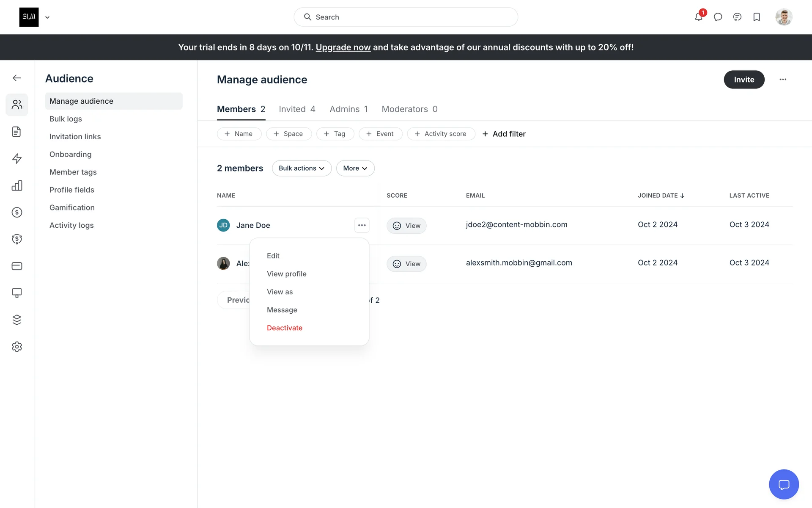Choose View profile in context menu

pos(286,274)
